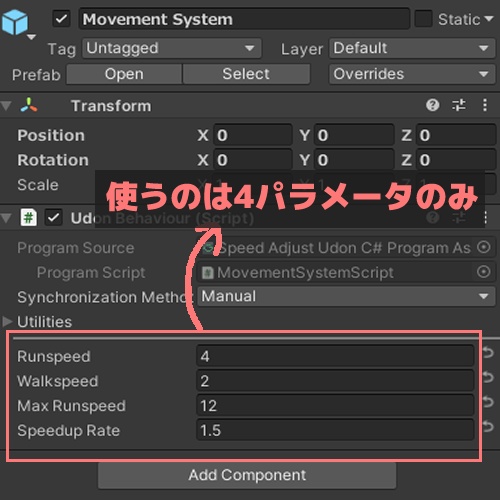The image size is (500, 500).
Task: Click the Transform component title
Action: click(x=111, y=106)
